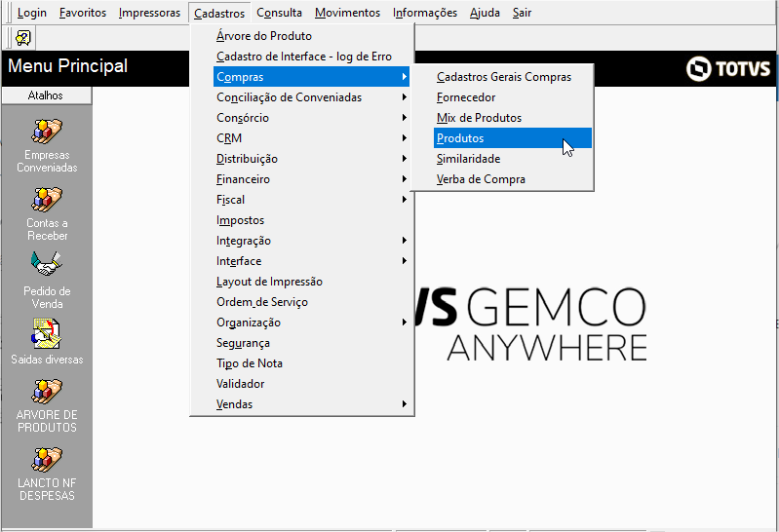779x532 pixels.
Task: Open the Movimentos menu
Action: pyautogui.click(x=347, y=13)
